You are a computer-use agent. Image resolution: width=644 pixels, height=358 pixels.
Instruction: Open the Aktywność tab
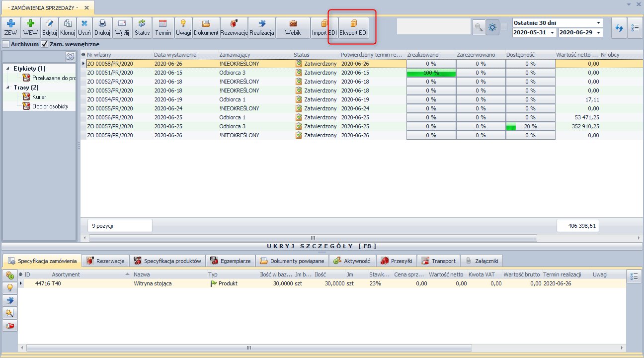coord(352,261)
